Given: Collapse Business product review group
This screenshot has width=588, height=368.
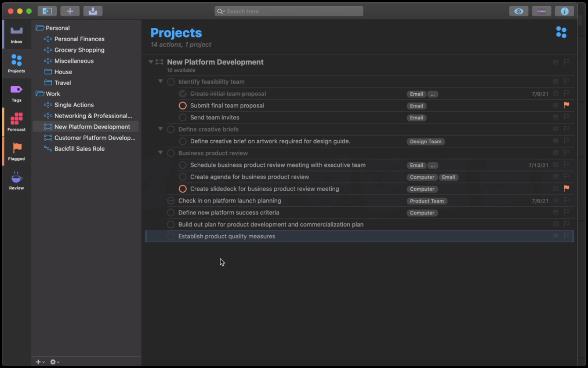Looking at the screenshot, I should pyautogui.click(x=161, y=153).
